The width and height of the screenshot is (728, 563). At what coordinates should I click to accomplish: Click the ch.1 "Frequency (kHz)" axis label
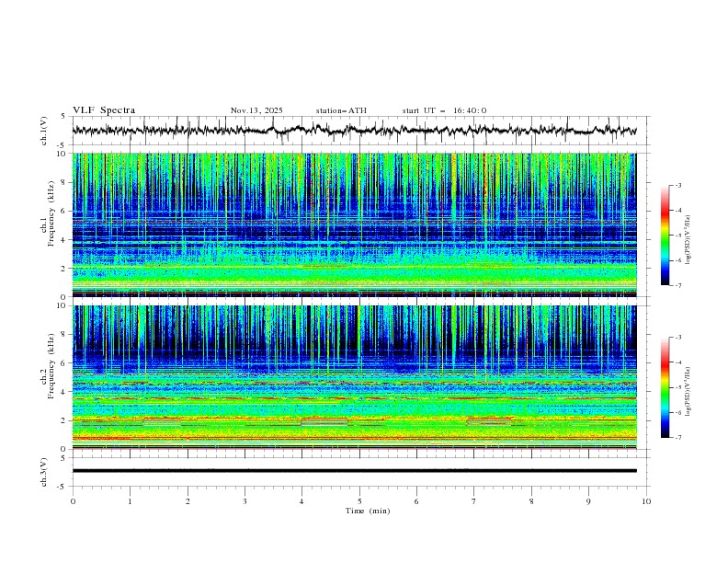click(51, 212)
